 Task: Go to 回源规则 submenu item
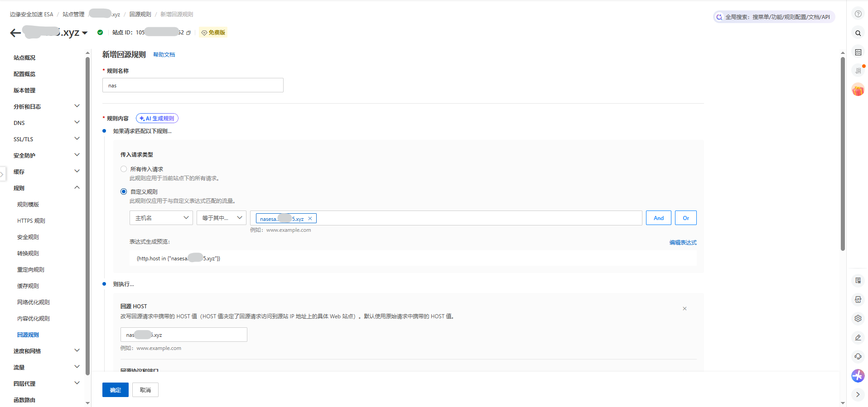pyautogui.click(x=28, y=335)
